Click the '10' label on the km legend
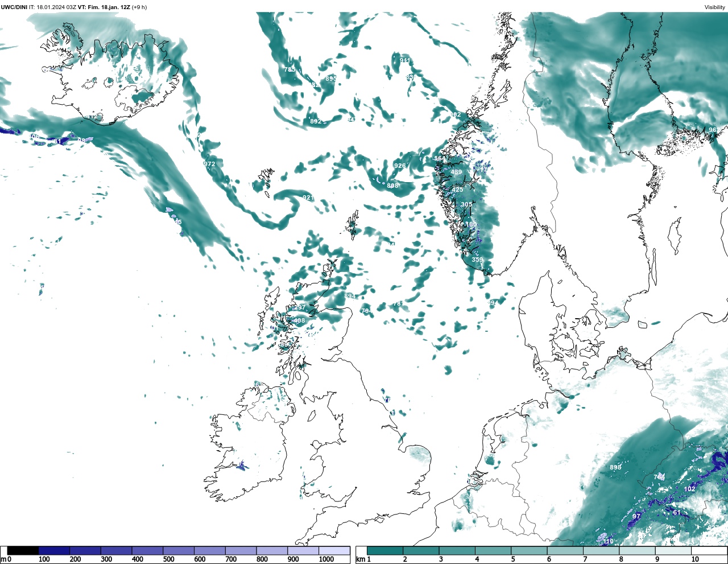Image resolution: width=728 pixels, height=564 pixels. point(695,559)
